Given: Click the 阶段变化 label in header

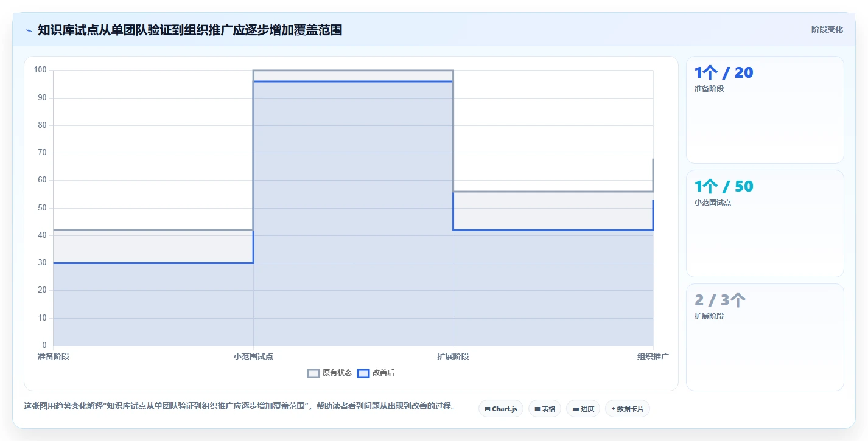Looking at the screenshot, I should [x=827, y=29].
